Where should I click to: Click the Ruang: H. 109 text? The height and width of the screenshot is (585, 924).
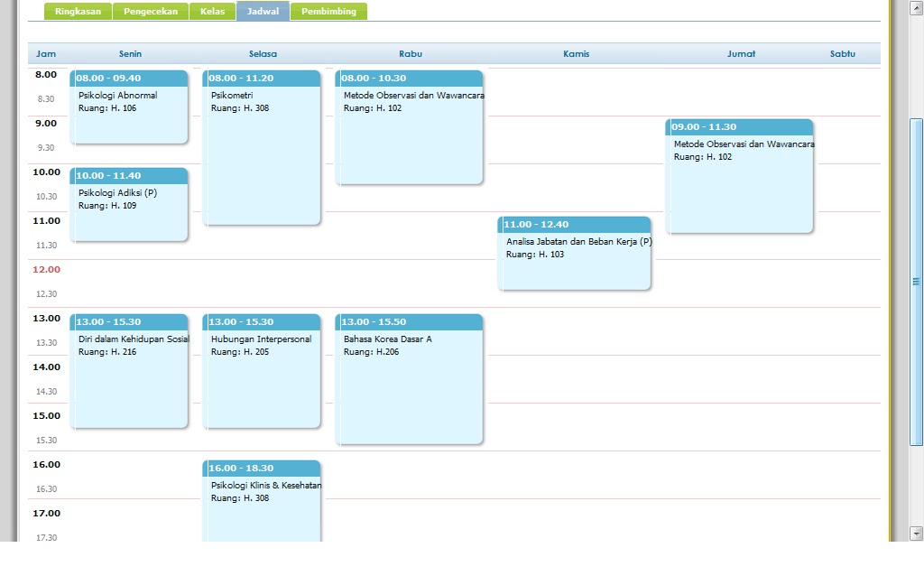[x=107, y=206]
